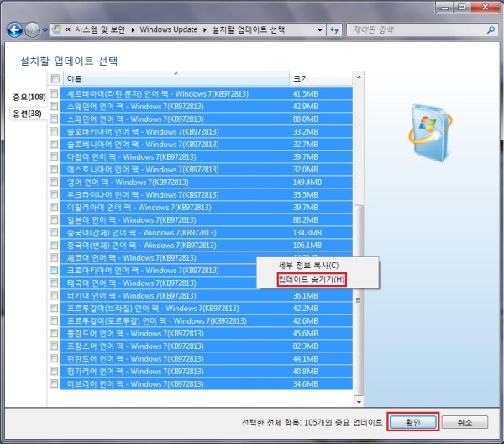This screenshot has height=444, width=504.
Task: Check the 영어 언어 팩 checkbox
Action: tap(55, 182)
